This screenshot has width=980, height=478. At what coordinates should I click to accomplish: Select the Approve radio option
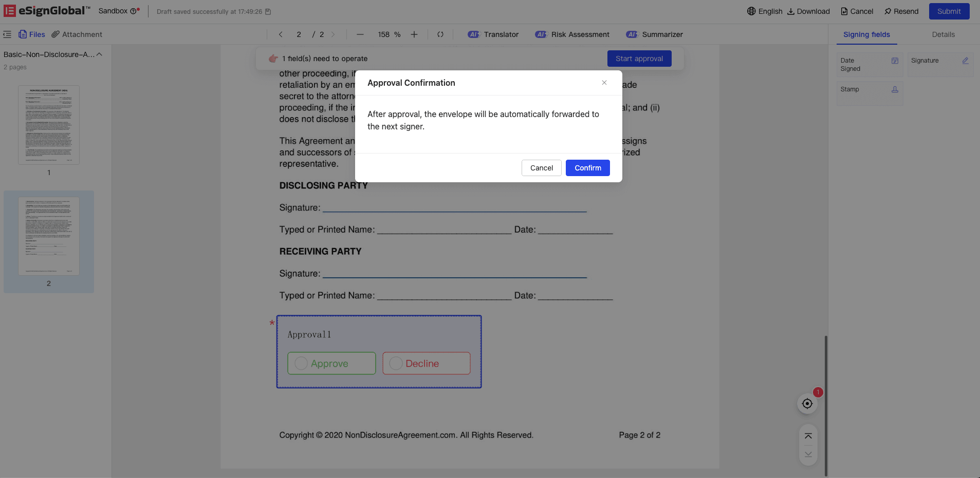302,364
